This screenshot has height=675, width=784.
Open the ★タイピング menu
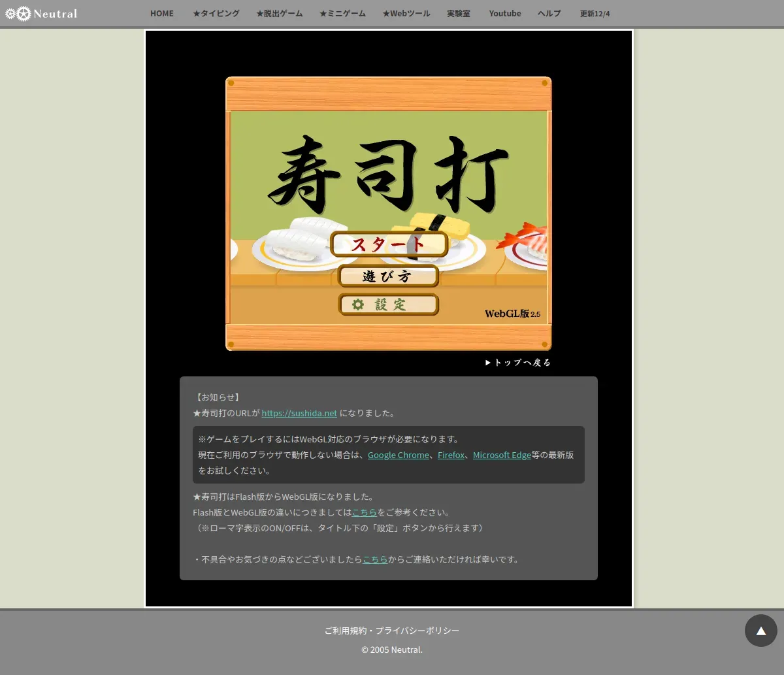(x=216, y=13)
